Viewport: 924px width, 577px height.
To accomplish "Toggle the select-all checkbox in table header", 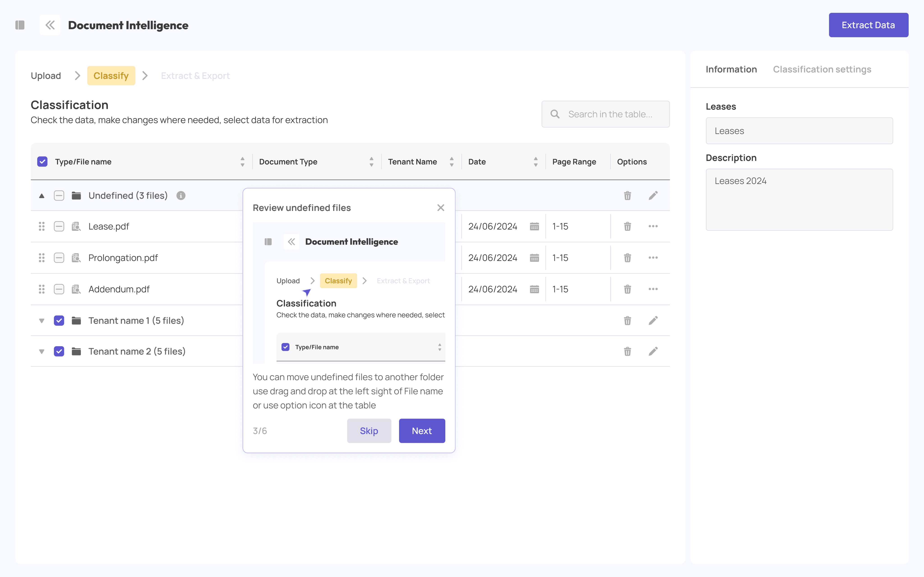I will coord(42,162).
